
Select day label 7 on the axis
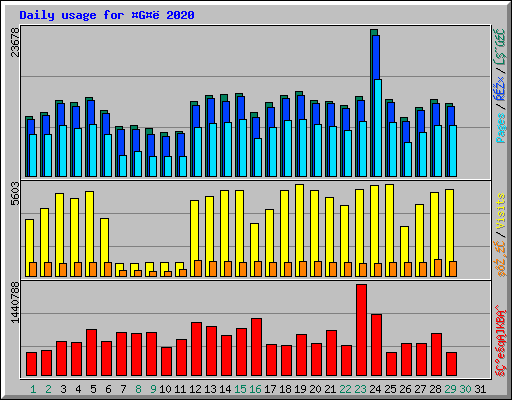(x=123, y=389)
